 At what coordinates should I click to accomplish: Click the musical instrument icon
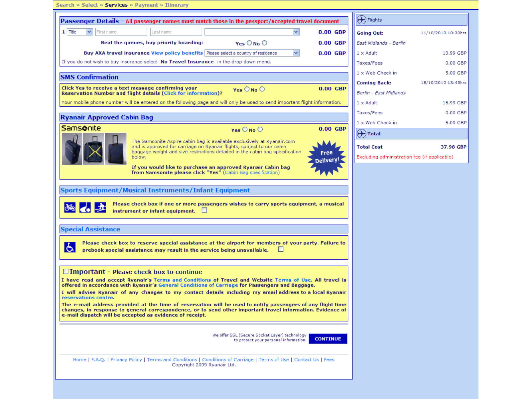pyautogui.click(x=85, y=207)
